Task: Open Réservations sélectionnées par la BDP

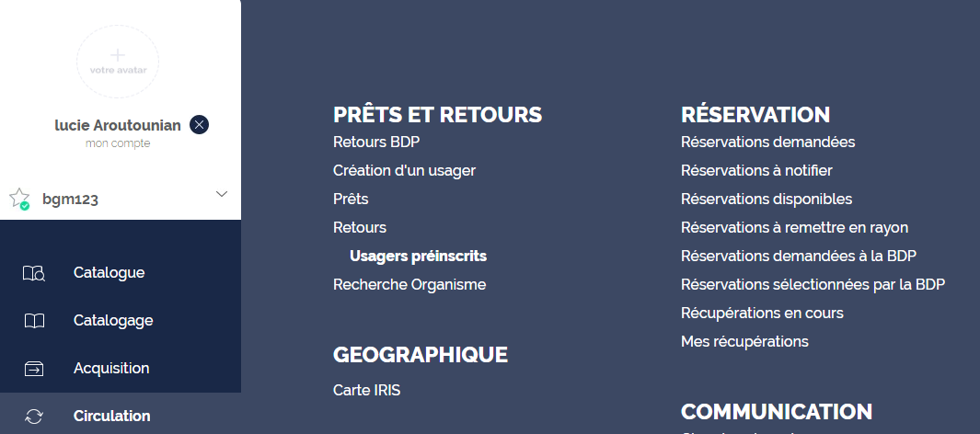Action: tap(813, 285)
